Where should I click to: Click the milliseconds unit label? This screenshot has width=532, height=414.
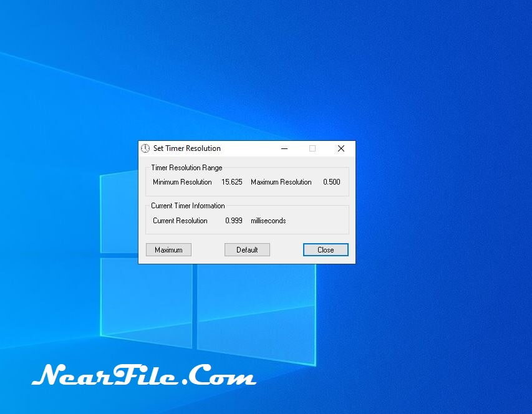click(x=269, y=220)
